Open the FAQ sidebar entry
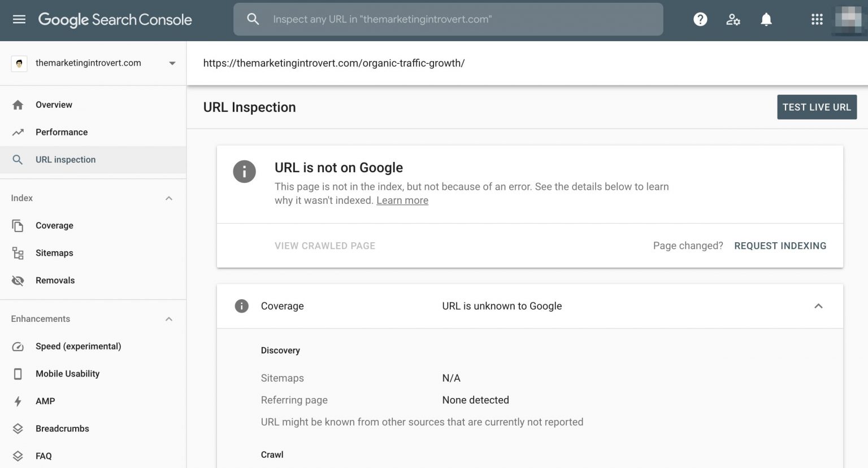Viewport: 868px width, 468px height. 44,456
